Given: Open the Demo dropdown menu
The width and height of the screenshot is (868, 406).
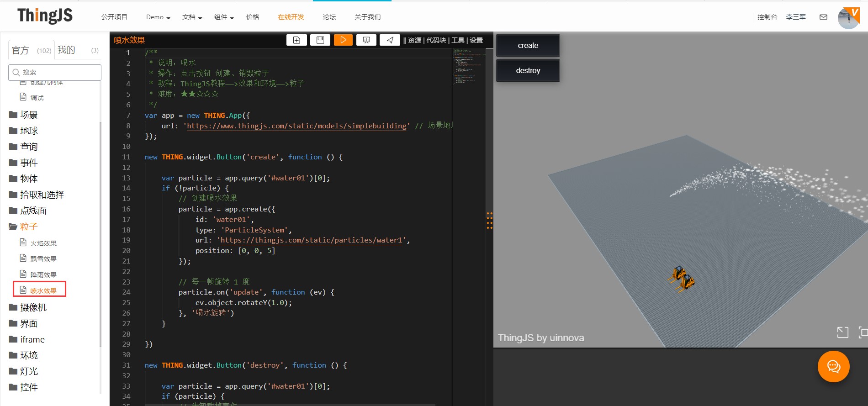Looking at the screenshot, I should pyautogui.click(x=158, y=17).
